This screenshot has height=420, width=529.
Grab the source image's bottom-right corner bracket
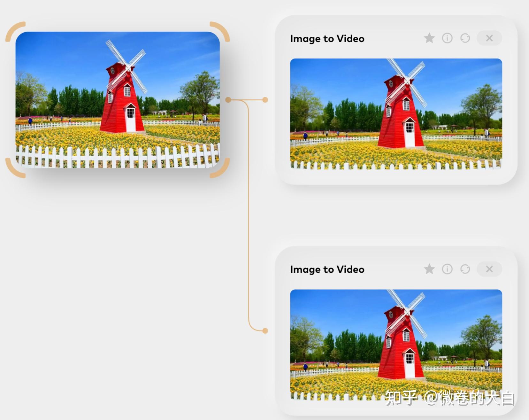coord(220,168)
